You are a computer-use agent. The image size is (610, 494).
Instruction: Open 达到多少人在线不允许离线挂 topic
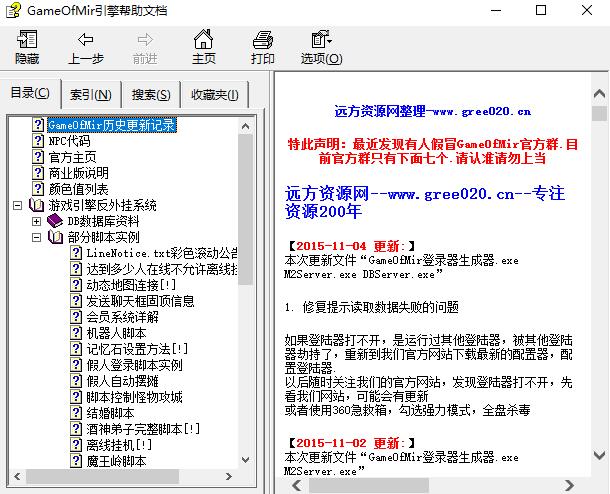point(162,269)
